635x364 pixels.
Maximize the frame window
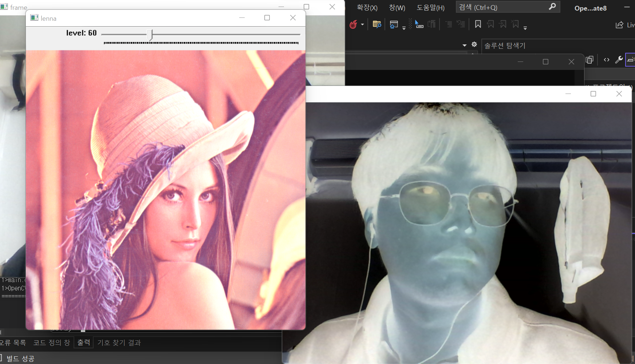point(306,7)
